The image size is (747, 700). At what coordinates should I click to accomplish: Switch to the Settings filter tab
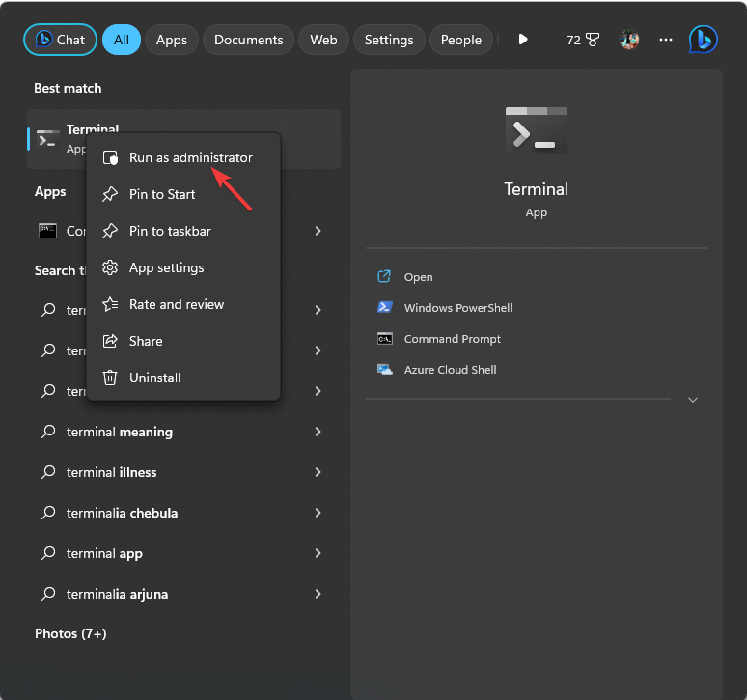pos(389,40)
